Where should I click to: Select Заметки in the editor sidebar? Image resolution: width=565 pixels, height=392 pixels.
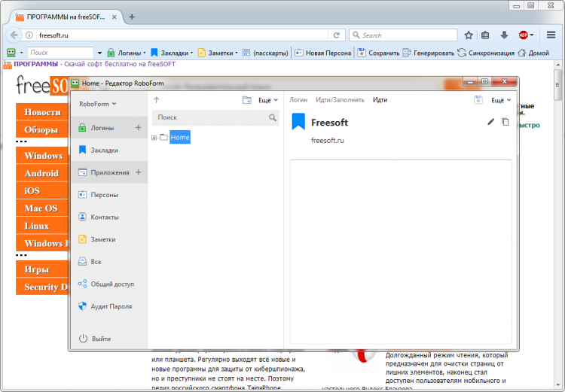pos(109,239)
